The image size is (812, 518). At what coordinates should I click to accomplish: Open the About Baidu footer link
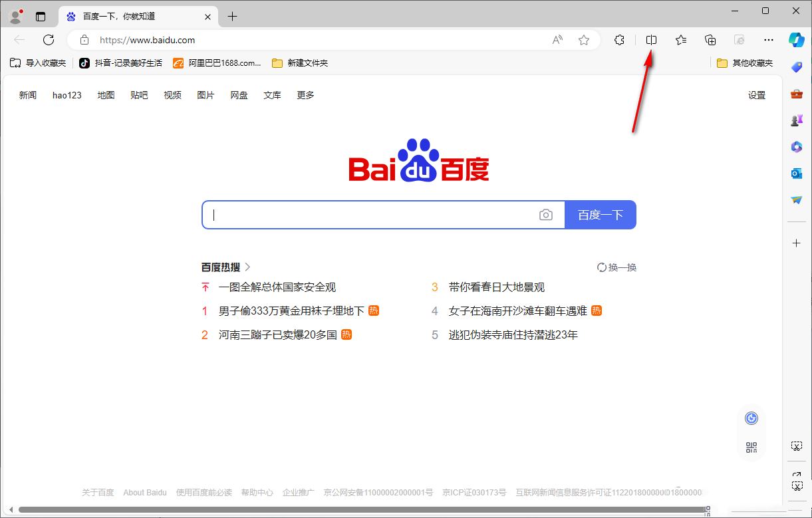145,493
